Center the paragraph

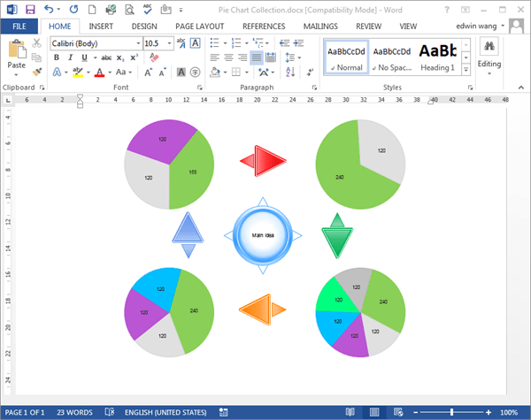coord(228,57)
